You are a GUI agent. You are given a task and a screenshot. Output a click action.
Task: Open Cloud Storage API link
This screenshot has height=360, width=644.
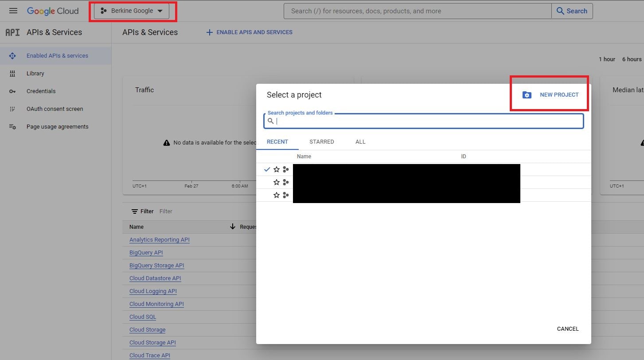[152, 343]
